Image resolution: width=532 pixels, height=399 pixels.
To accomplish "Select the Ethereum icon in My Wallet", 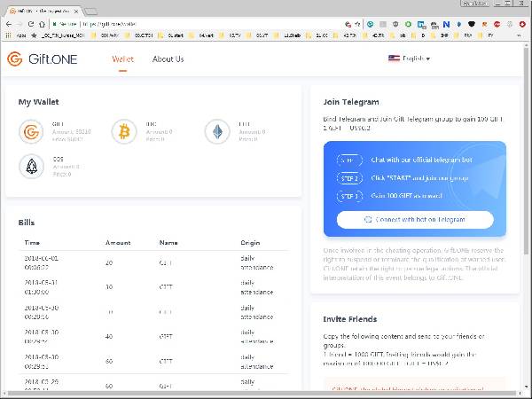I will pyautogui.click(x=217, y=131).
